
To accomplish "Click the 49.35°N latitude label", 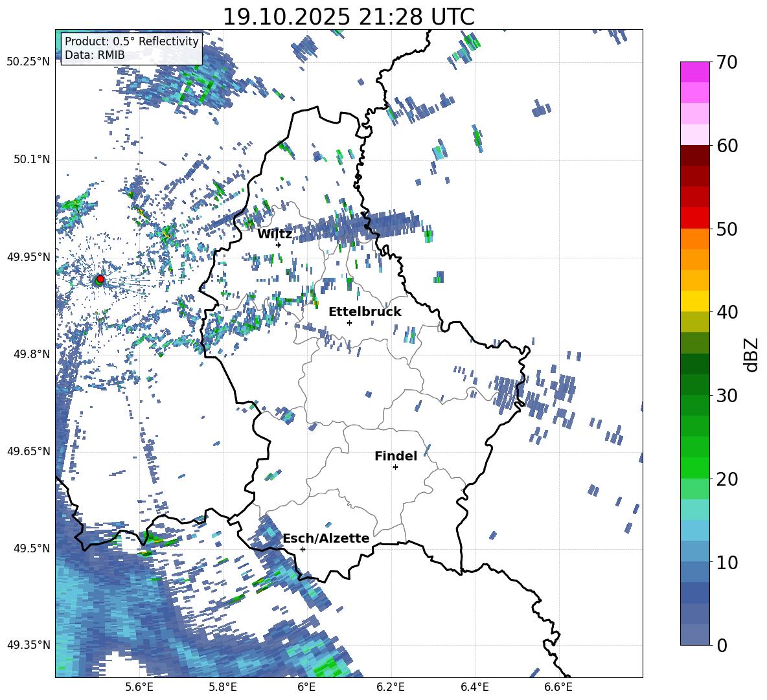I will 29,645.
